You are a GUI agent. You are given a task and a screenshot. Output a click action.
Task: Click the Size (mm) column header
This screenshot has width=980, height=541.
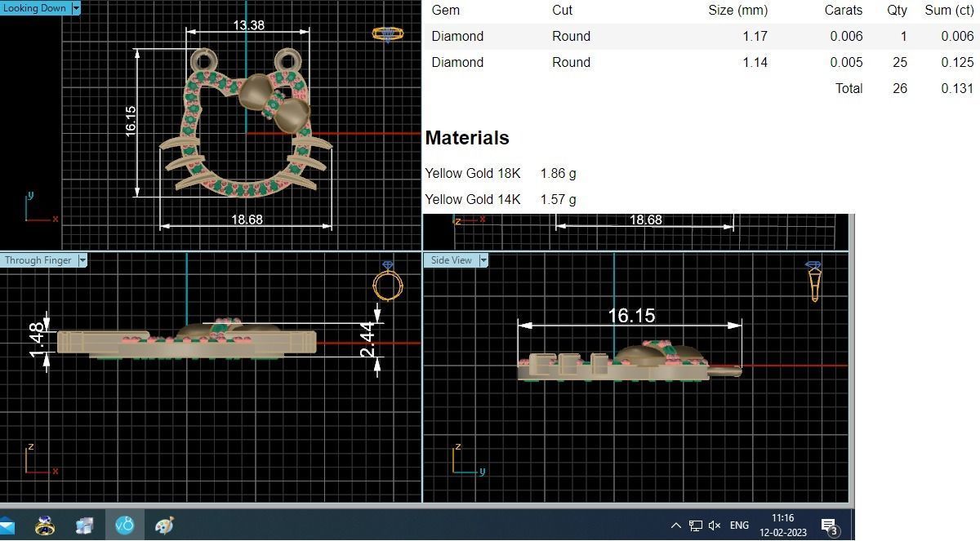coord(737,11)
